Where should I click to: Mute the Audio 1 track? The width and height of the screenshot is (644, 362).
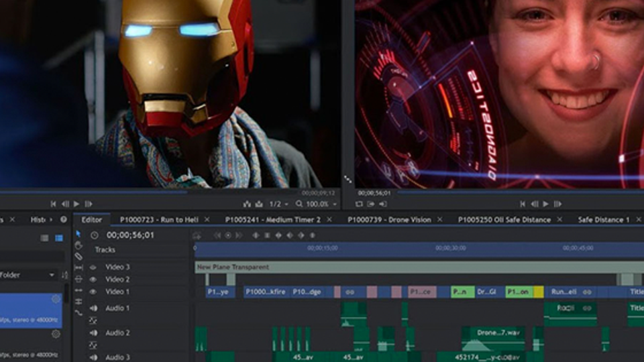[x=94, y=308]
